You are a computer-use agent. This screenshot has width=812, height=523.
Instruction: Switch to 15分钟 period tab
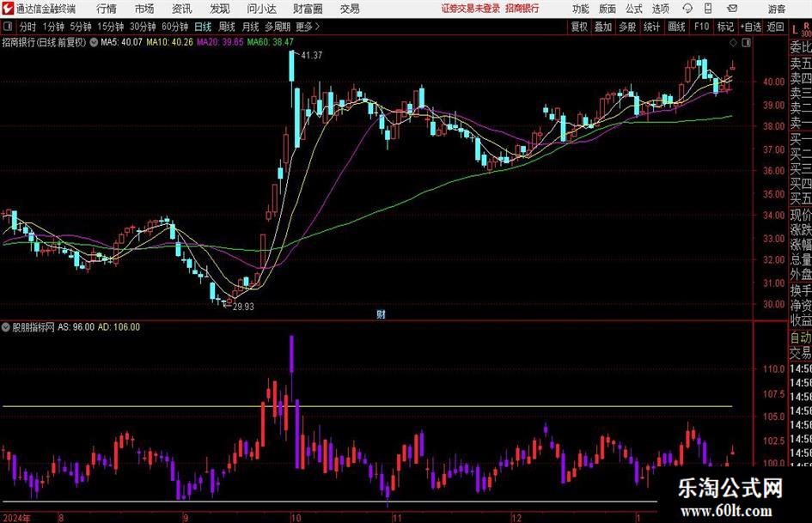click(x=111, y=27)
